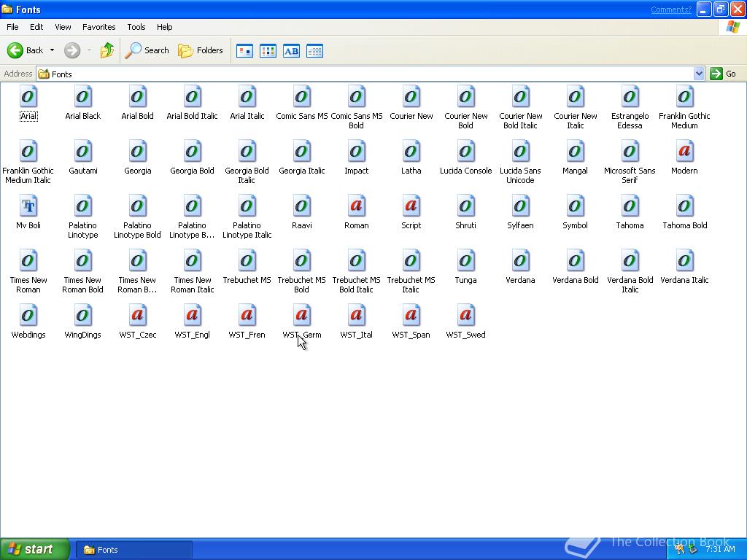Image resolution: width=747 pixels, height=560 pixels.
Task: Click the Back button
Action: tap(26, 50)
